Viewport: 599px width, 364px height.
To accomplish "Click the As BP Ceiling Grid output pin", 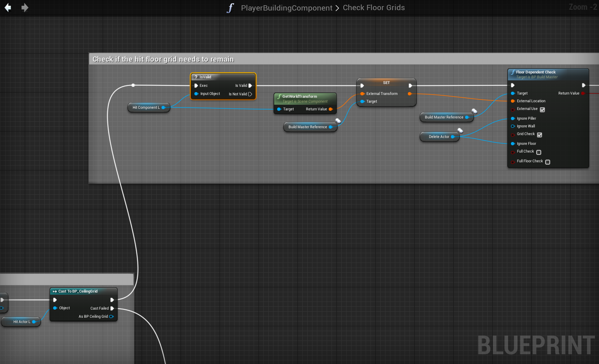I will 111,317.
